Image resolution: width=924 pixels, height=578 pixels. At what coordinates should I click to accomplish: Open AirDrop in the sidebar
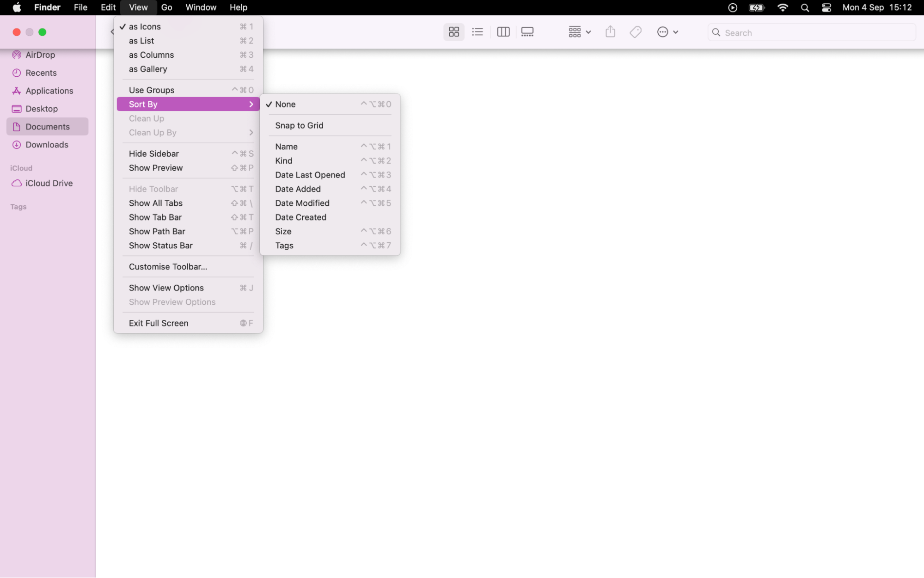pos(47,55)
